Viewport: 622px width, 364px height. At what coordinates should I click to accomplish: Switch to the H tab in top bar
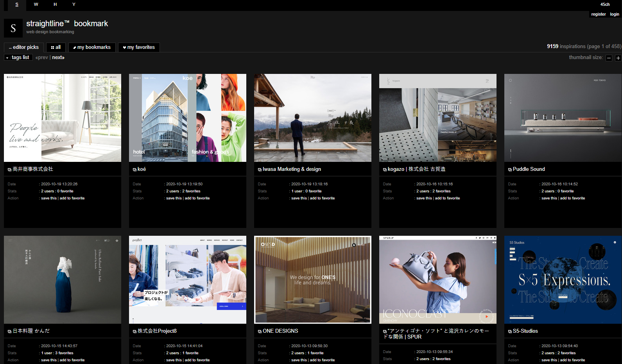[x=55, y=5]
